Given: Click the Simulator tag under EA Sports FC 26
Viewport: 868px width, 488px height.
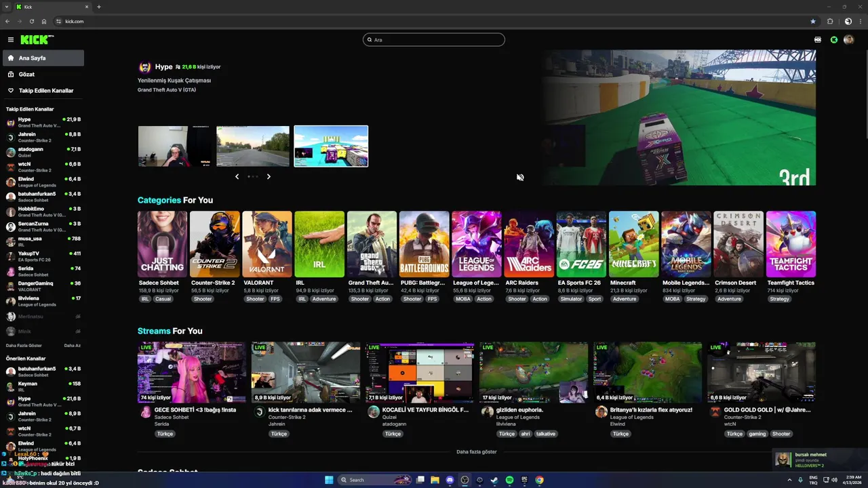Looking at the screenshot, I should click(571, 299).
